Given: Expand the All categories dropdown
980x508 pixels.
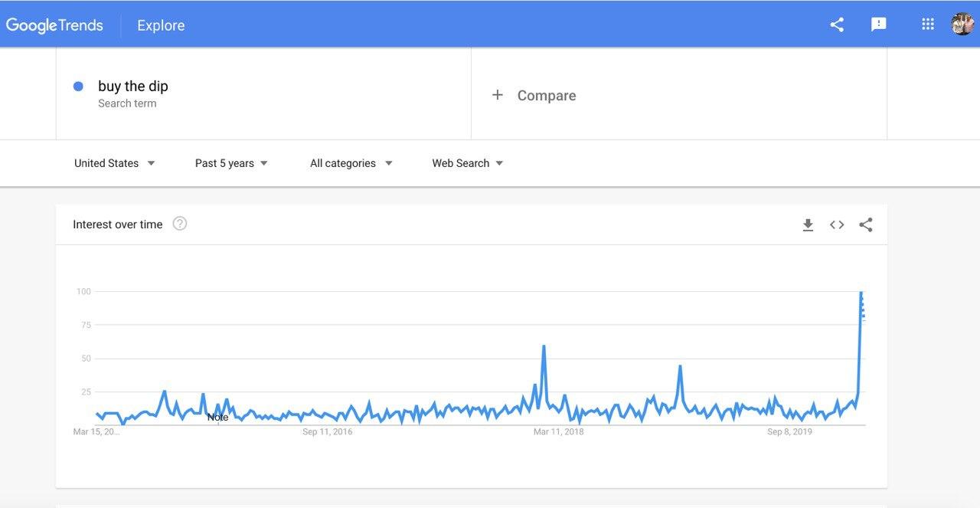Looking at the screenshot, I should click(351, 163).
